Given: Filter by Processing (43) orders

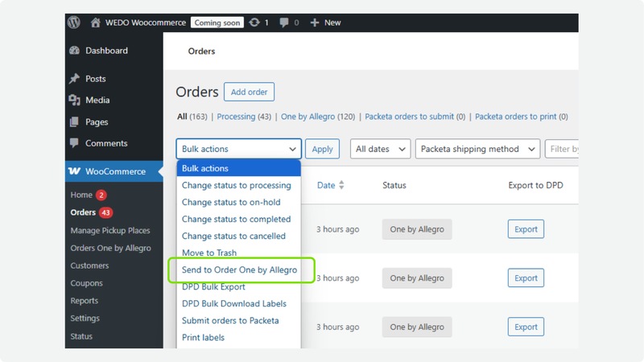Looking at the screenshot, I should (244, 117).
